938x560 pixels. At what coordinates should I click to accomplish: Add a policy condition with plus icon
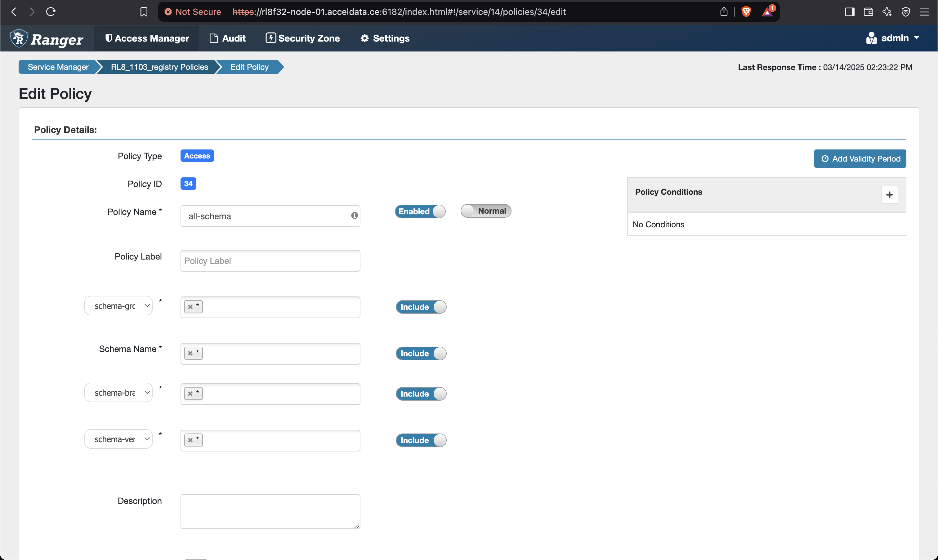pos(889,195)
